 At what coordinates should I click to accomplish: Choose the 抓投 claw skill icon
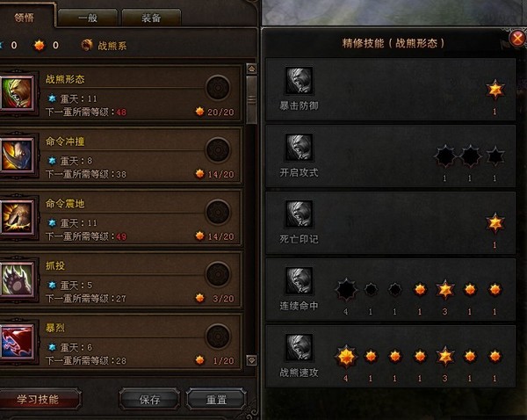(17, 279)
